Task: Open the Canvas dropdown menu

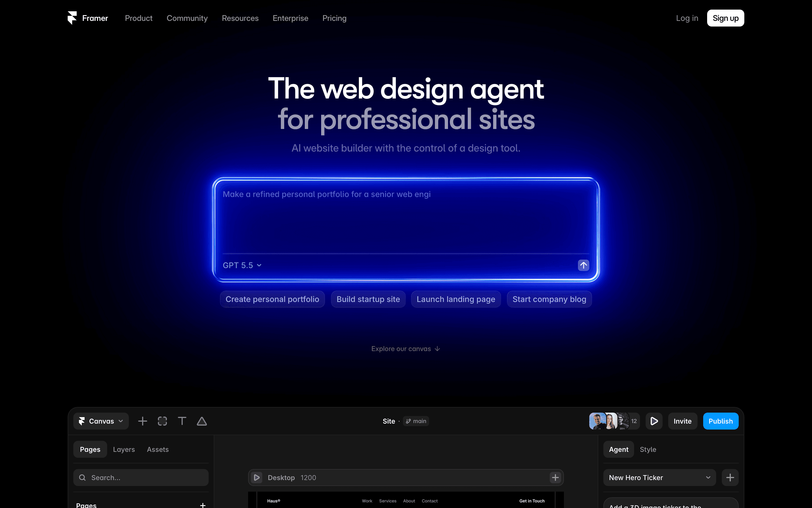Action: 101,421
